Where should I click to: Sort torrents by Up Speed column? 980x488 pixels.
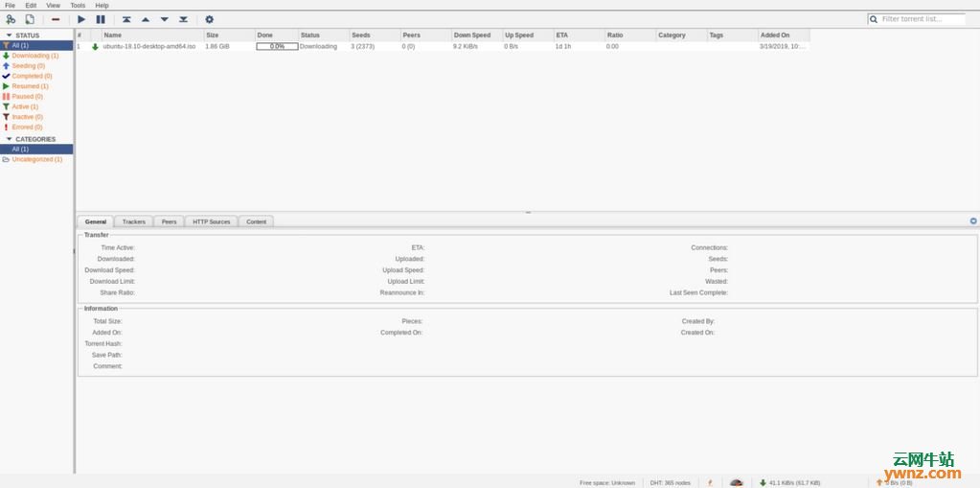point(529,35)
